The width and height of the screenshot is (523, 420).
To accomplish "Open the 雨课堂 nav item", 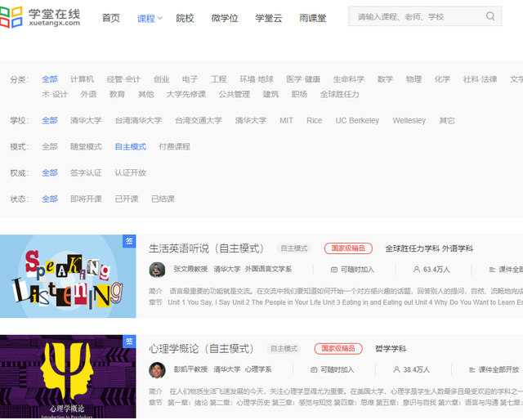I will pos(312,18).
